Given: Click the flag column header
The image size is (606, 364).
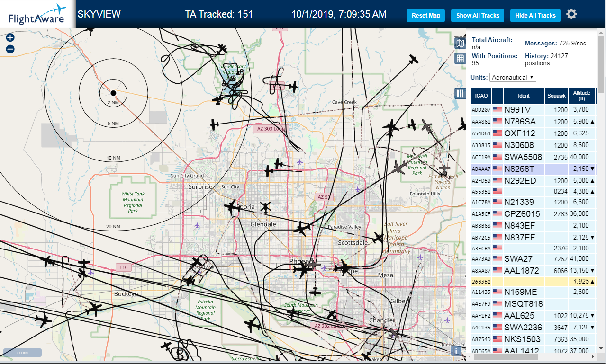Looking at the screenshot, I should coord(497,96).
